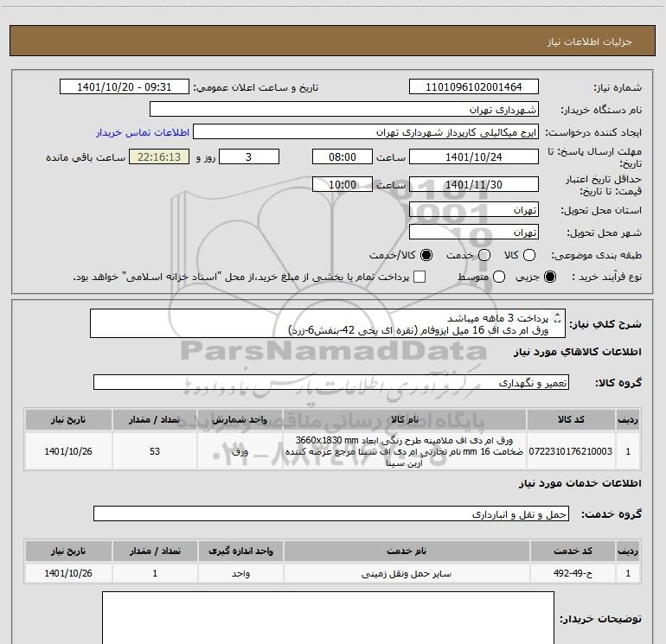Viewport: 666px width, 644px height.
Task: Click the services table header نام خدمت
Action: click(x=407, y=551)
